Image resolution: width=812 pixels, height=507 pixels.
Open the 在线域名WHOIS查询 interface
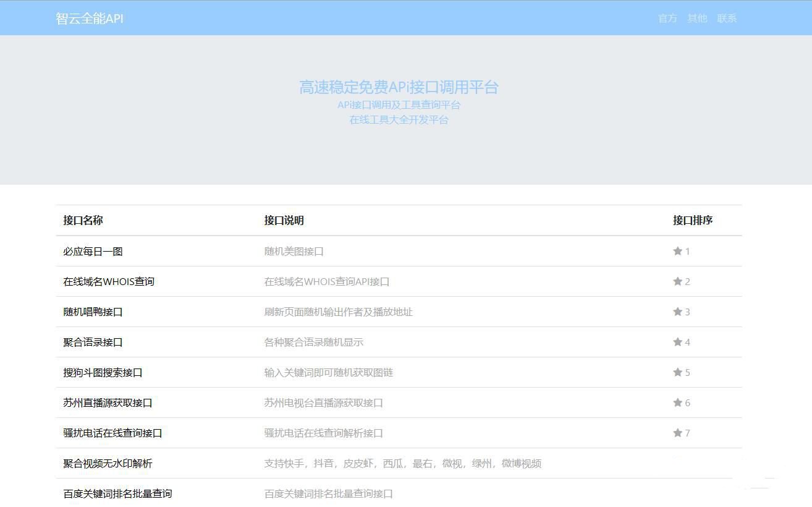click(109, 281)
